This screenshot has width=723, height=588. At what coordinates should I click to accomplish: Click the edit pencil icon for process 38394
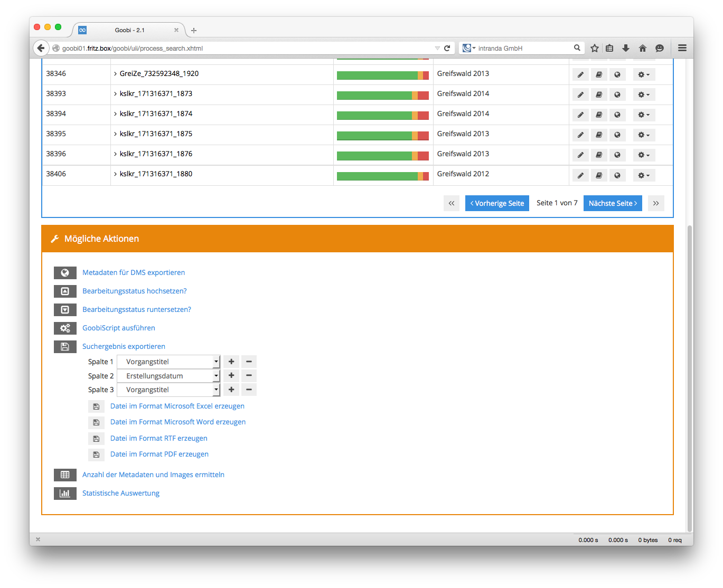tap(580, 115)
